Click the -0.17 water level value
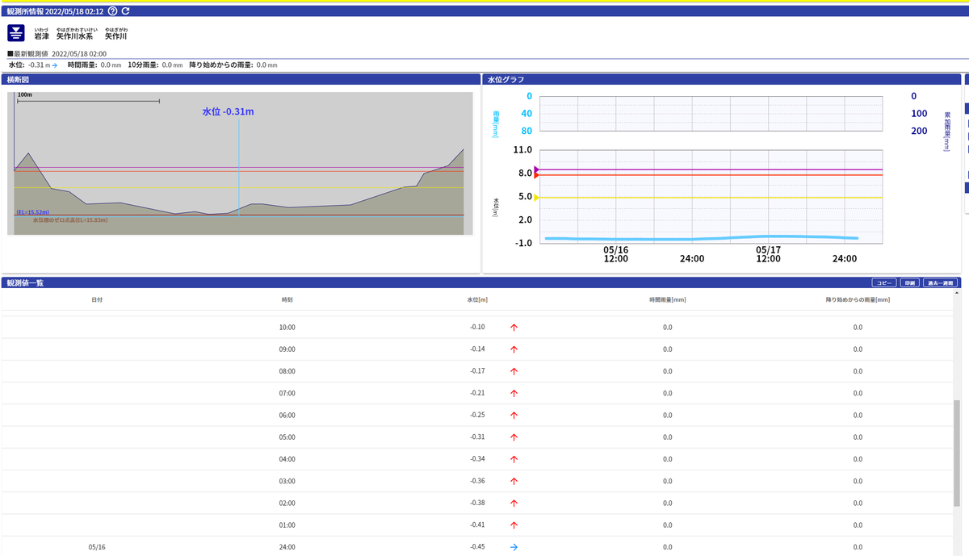 point(477,371)
